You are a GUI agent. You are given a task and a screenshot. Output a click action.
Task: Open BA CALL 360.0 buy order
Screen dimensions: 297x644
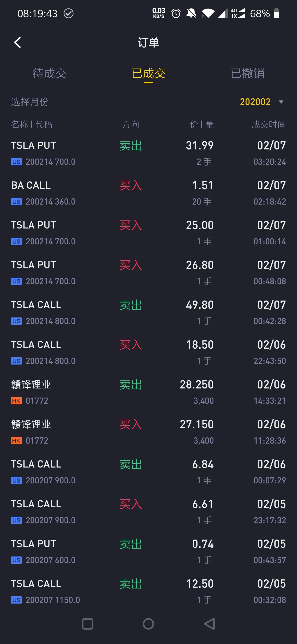coord(148,193)
